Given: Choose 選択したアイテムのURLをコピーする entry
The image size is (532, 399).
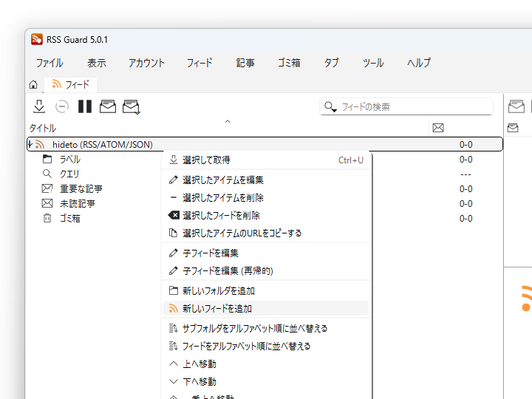Looking at the screenshot, I should [266, 233].
